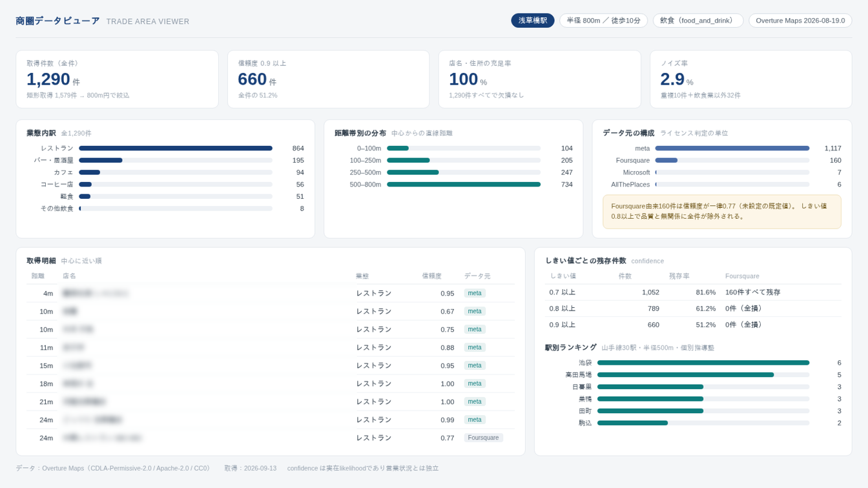Click the Foursquare source bar in データ元の構成
The height and width of the screenshot is (488, 868).
coord(666,160)
